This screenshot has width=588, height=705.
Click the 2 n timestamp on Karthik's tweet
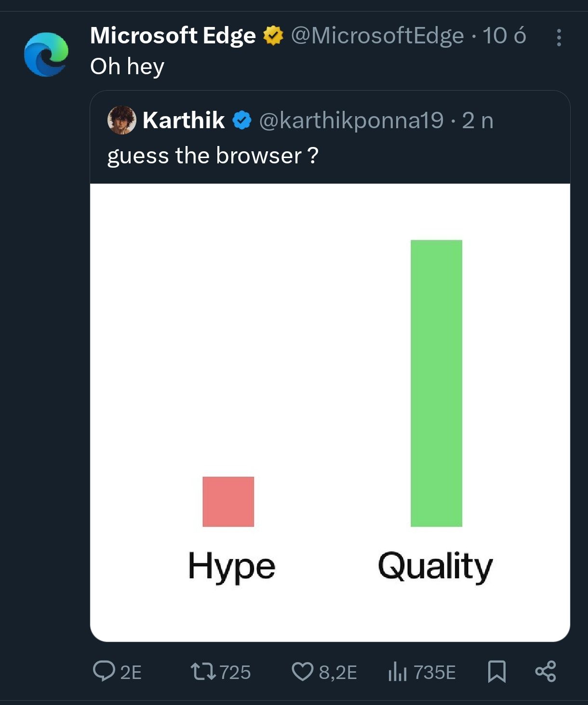click(x=478, y=121)
